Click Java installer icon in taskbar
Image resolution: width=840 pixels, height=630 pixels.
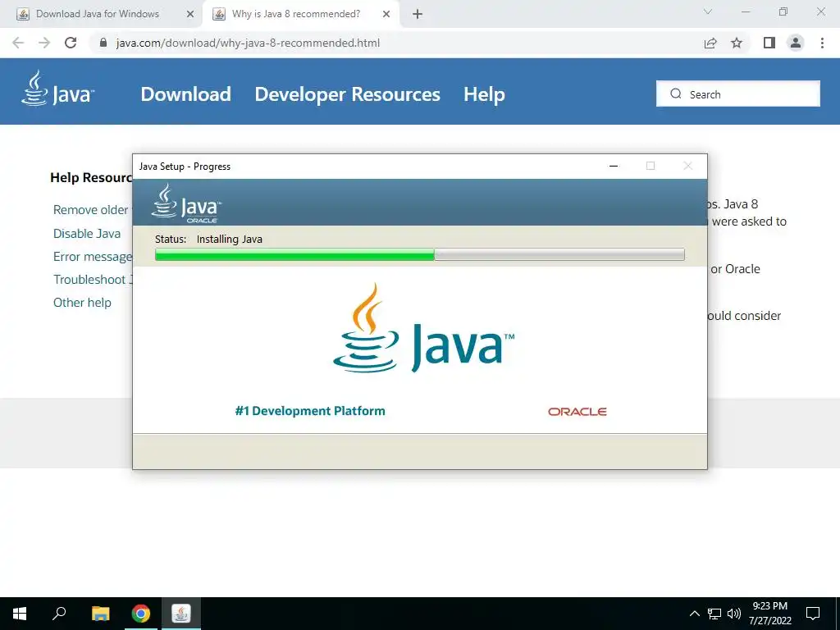pos(181,614)
